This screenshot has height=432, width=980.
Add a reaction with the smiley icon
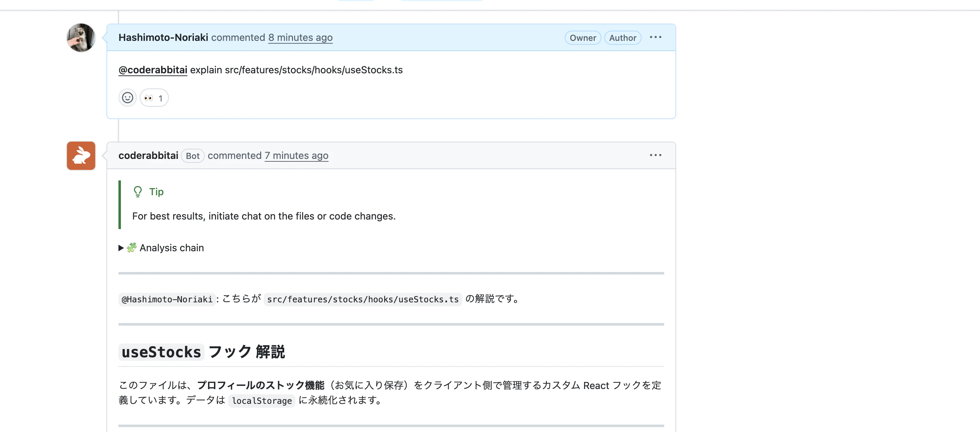click(x=128, y=98)
